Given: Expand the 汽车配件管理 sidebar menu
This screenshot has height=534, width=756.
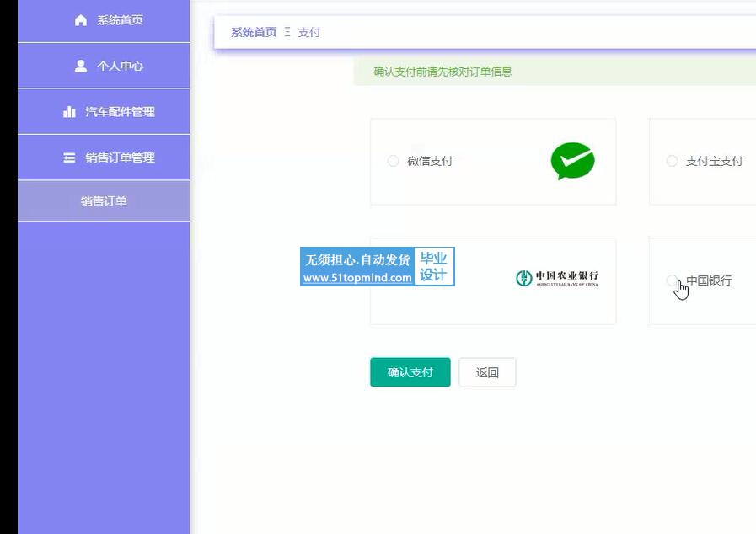Looking at the screenshot, I should coord(120,111).
